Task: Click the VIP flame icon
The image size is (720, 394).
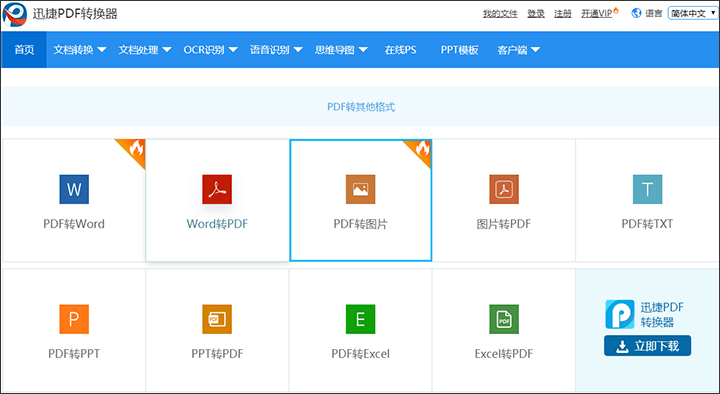Action: pyautogui.click(x=616, y=11)
